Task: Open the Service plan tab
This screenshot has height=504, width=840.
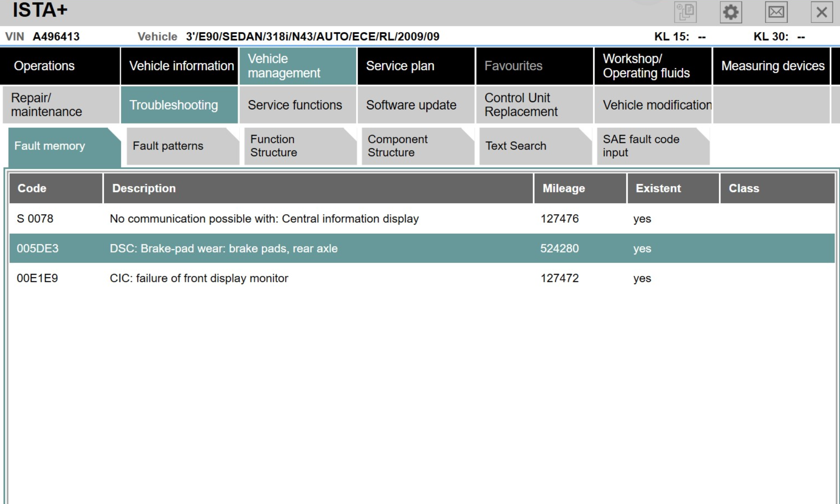Action: (416, 66)
